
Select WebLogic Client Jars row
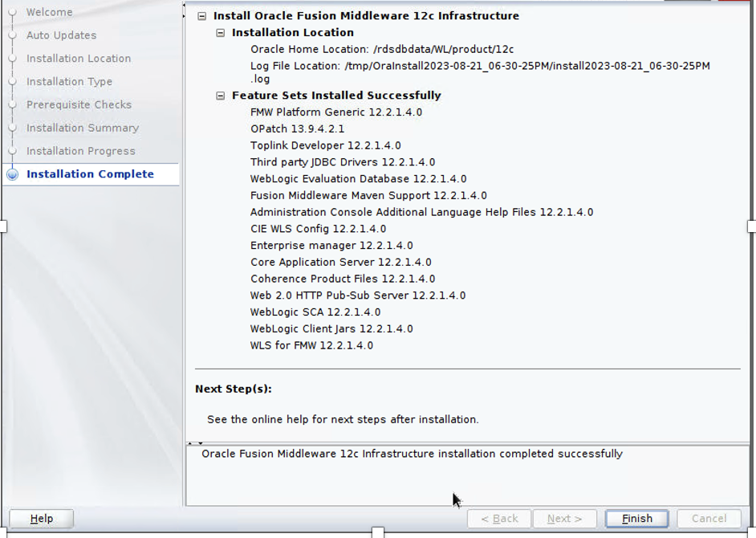(x=331, y=329)
